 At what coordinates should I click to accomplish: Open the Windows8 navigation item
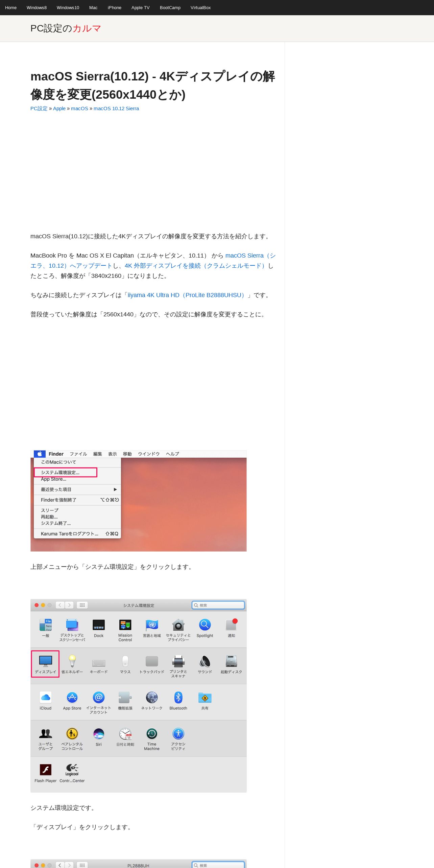point(37,7)
